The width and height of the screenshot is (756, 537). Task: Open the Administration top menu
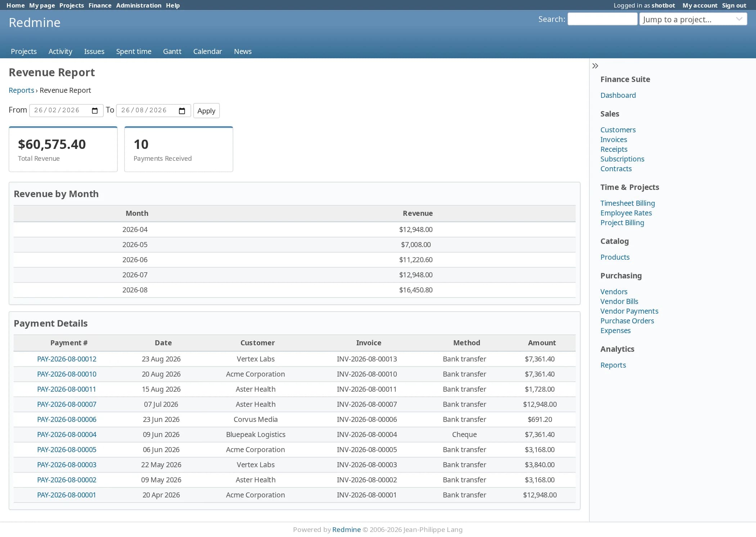[139, 5]
